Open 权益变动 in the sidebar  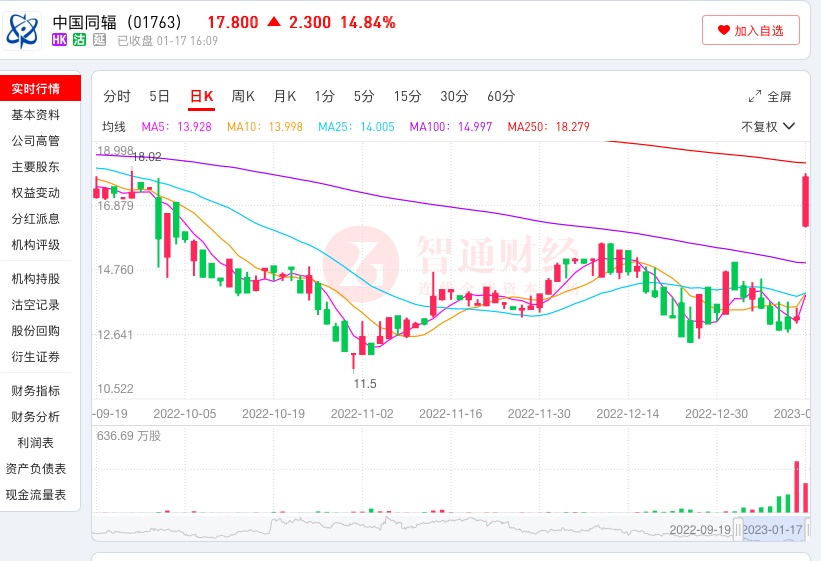(x=36, y=193)
